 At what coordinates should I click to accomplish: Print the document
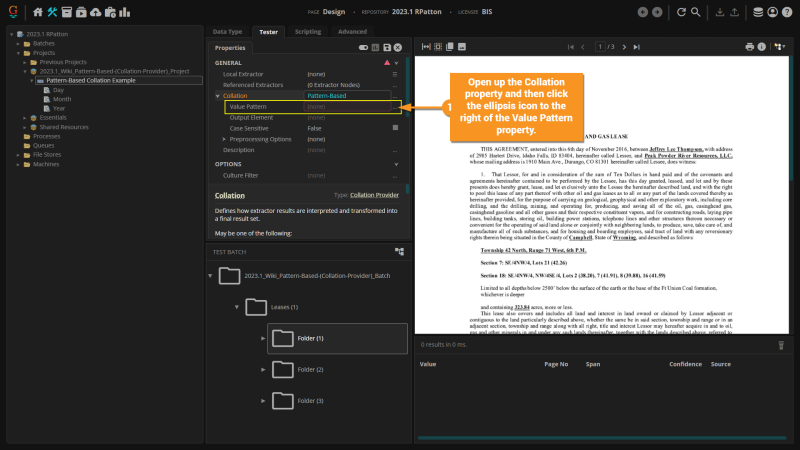click(x=749, y=46)
